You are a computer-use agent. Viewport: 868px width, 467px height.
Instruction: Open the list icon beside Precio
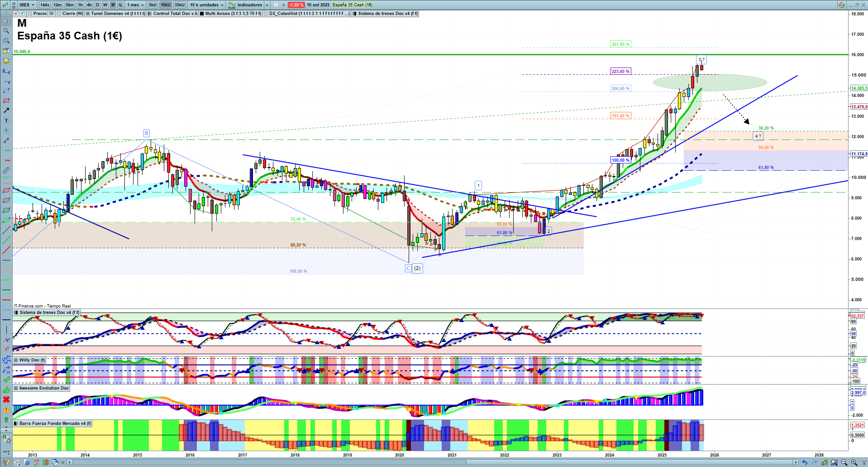(52, 14)
